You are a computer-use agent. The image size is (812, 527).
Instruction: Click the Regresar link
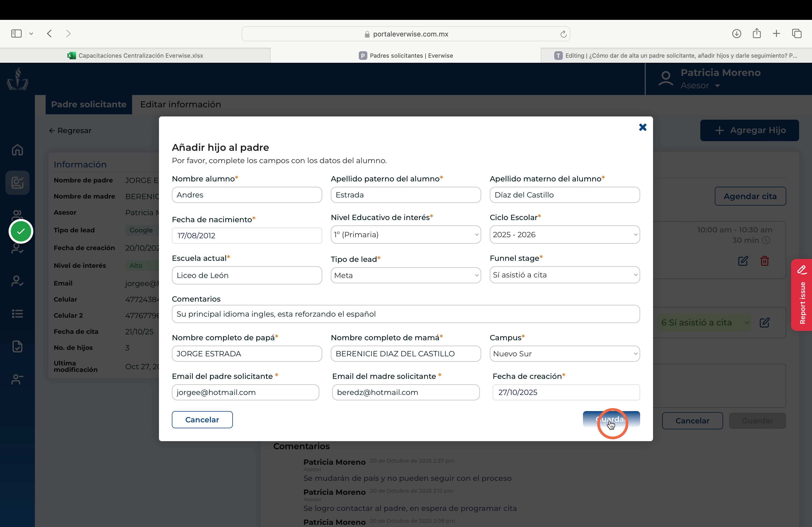[x=70, y=131]
